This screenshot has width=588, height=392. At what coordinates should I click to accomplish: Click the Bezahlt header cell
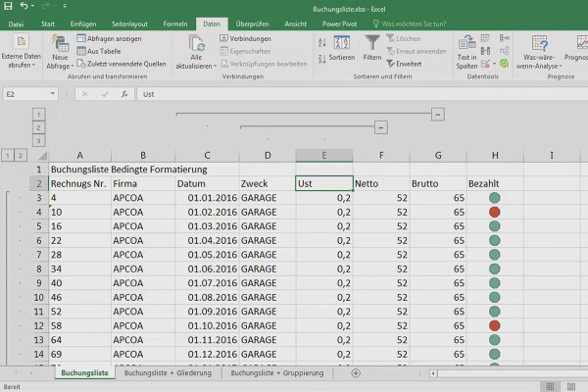(x=495, y=183)
